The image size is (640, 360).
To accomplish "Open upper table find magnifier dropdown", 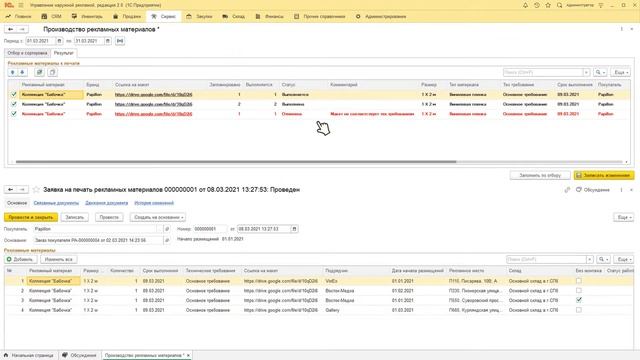I will tap(600, 72).
